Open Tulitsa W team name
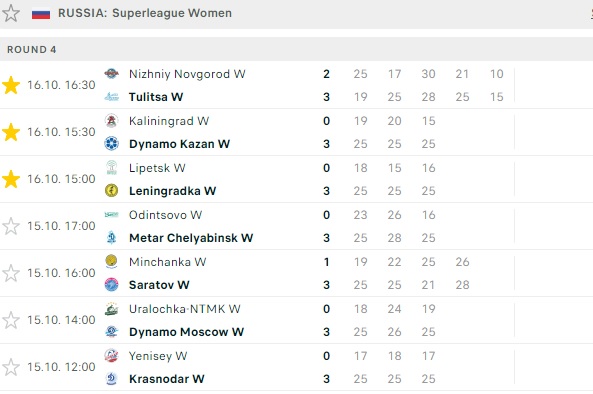The height and width of the screenshot is (394, 593). tap(156, 97)
